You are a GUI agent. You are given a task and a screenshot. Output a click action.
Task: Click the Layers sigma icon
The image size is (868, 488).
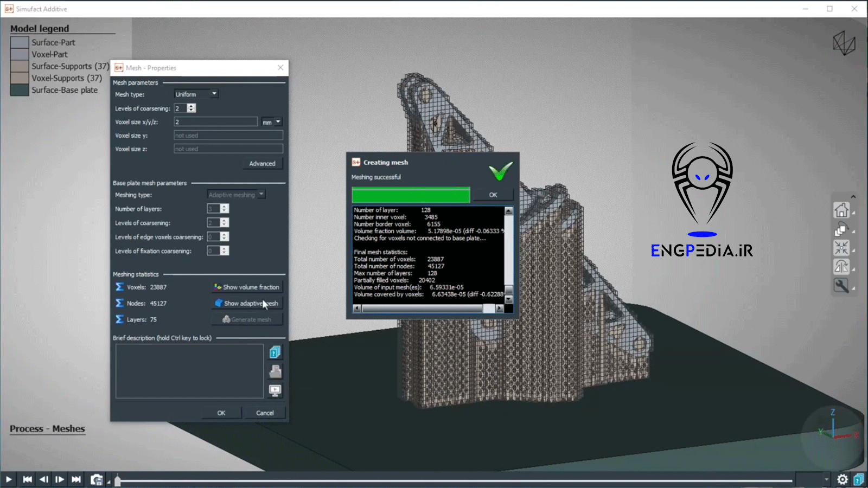click(119, 319)
